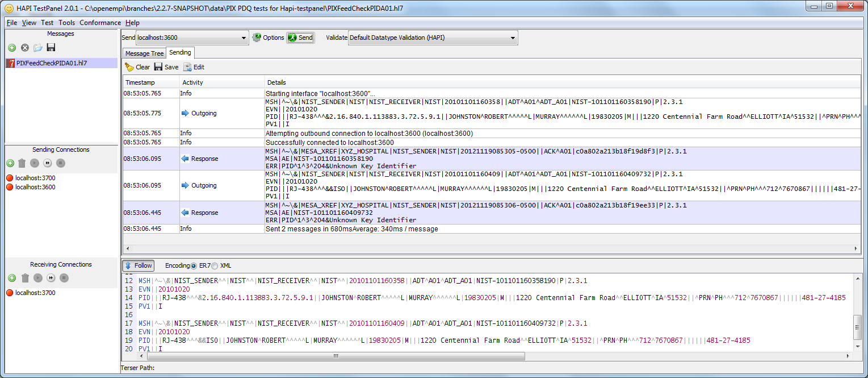868x378 pixels.
Task: Add a new sending connection
Action: [x=10, y=163]
